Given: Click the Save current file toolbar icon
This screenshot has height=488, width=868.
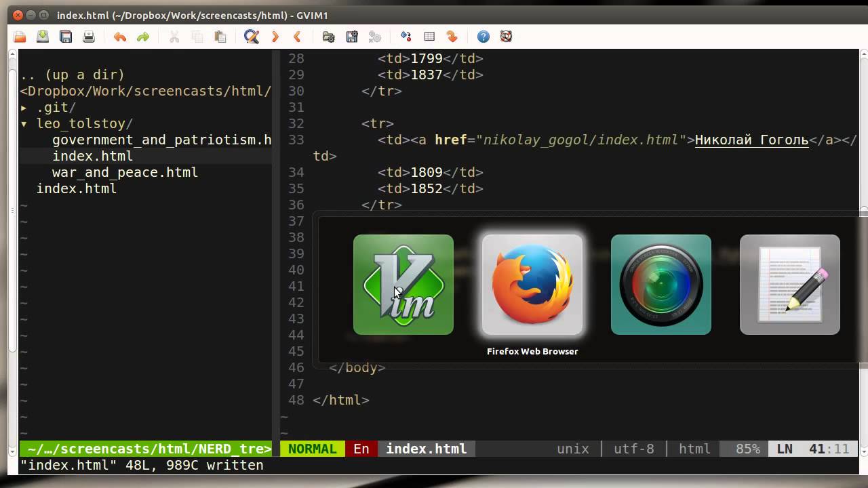Looking at the screenshot, I should click(43, 37).
